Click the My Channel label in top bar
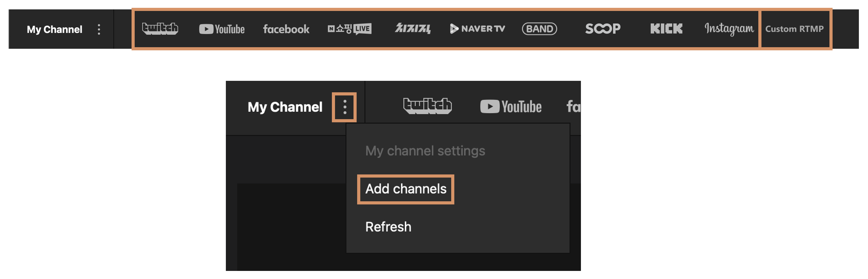Image resolution: width=868 pixels, height=279 pixels. (55, 29)
